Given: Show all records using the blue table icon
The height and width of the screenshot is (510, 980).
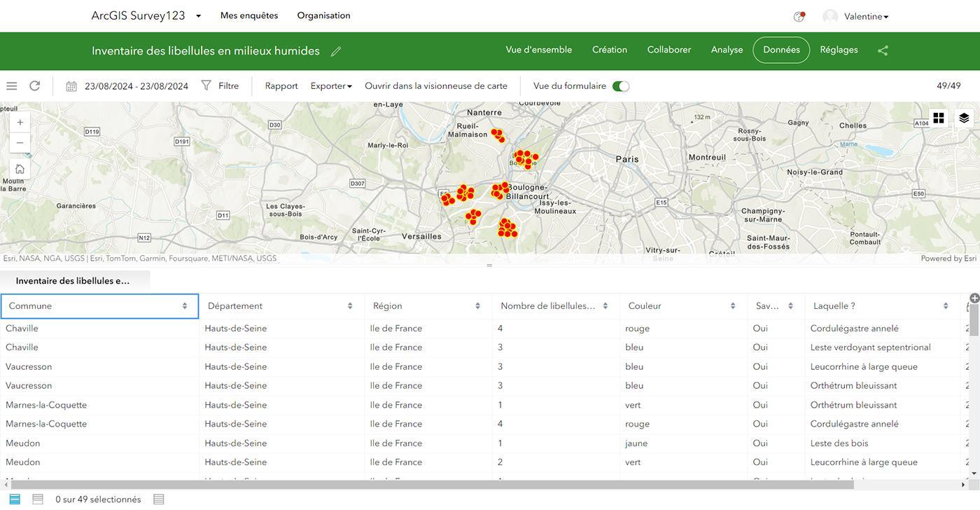Looking at the screenshot, I should click(x=14, y=499).
